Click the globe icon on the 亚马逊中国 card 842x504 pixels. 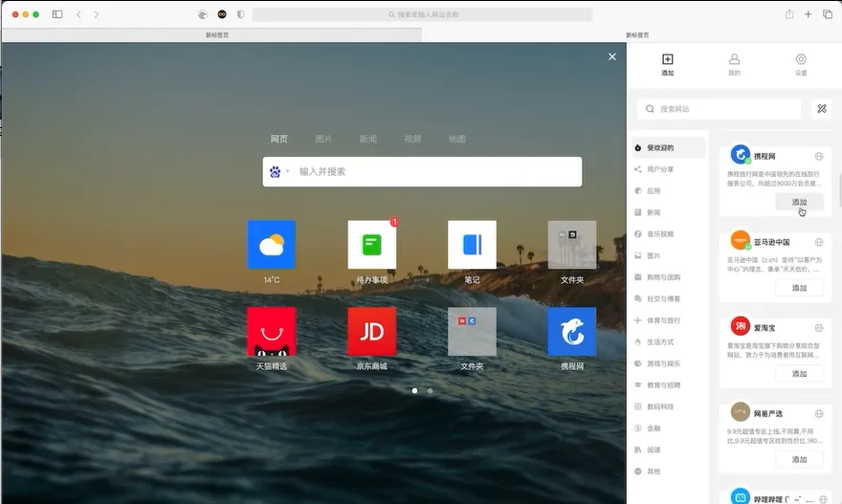coord(819,242)
